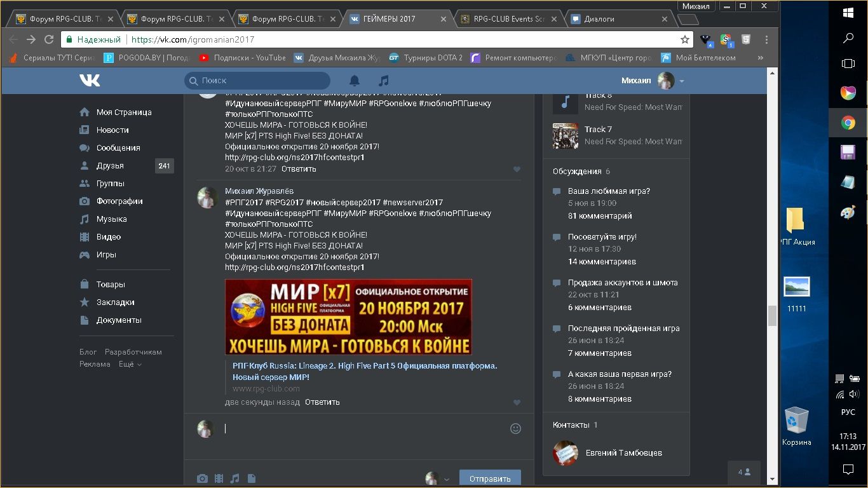Go forward in Chrome navigation
868x488 pixels.
point(31,39)
